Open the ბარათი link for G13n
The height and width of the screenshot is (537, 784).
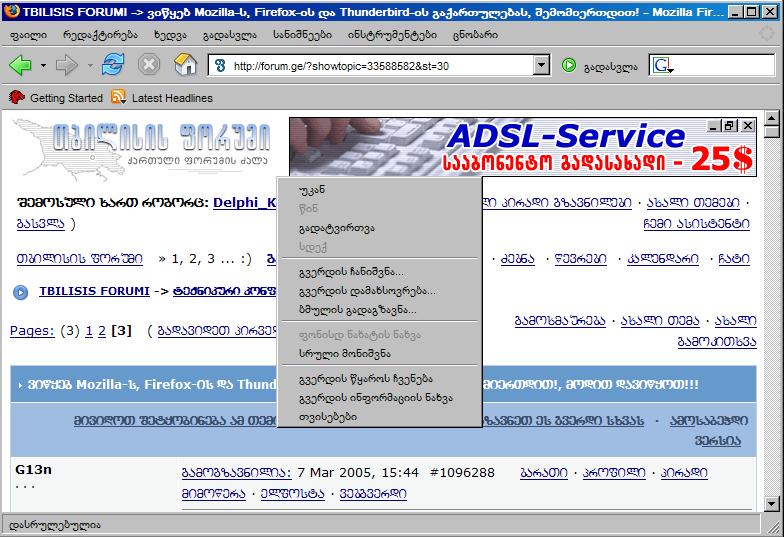[544, 472]
